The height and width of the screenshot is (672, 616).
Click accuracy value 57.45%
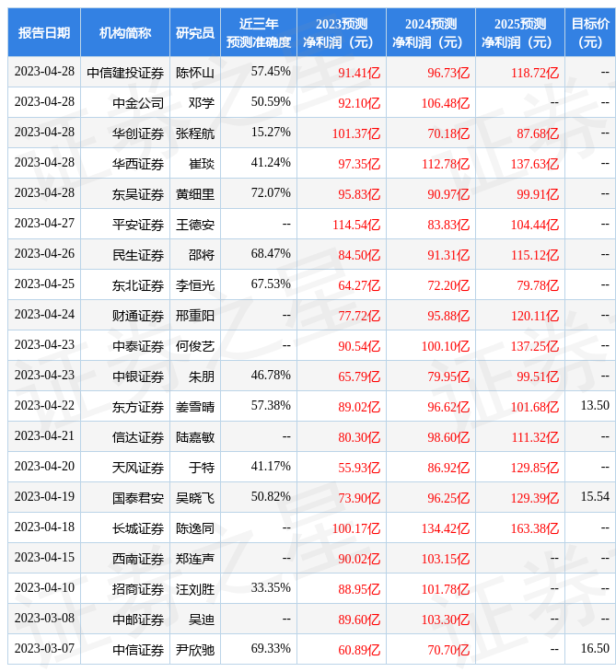coord(271,71)
